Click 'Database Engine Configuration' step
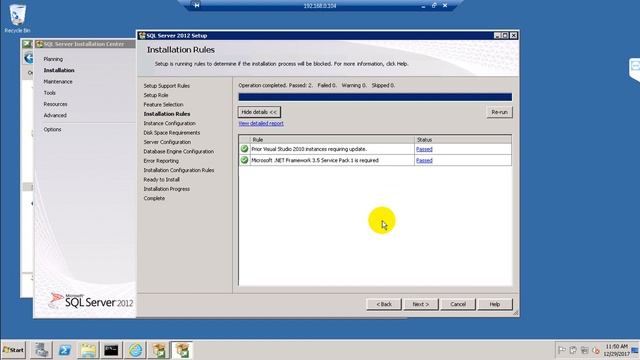The height and width of the screenshot is (360, 640). tap(178, 151)
